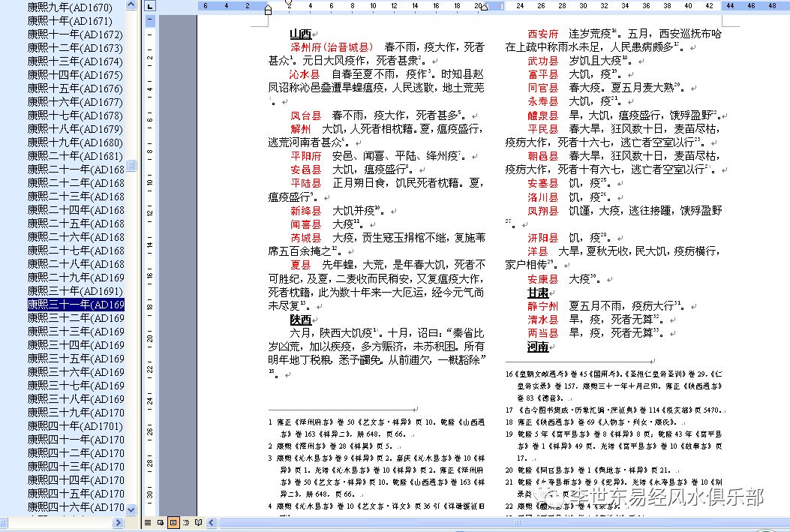
Task: Click red text 安康县
Action: pyautogui.click(x=542, y=279)
